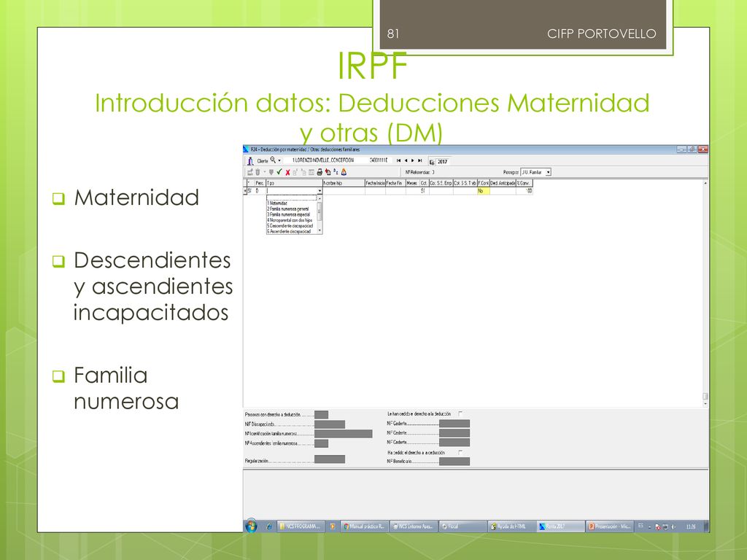This screenshot has height=560, width=747.
Task: Click Personas con derecho a deducción field
Action: tap(321, 415)
